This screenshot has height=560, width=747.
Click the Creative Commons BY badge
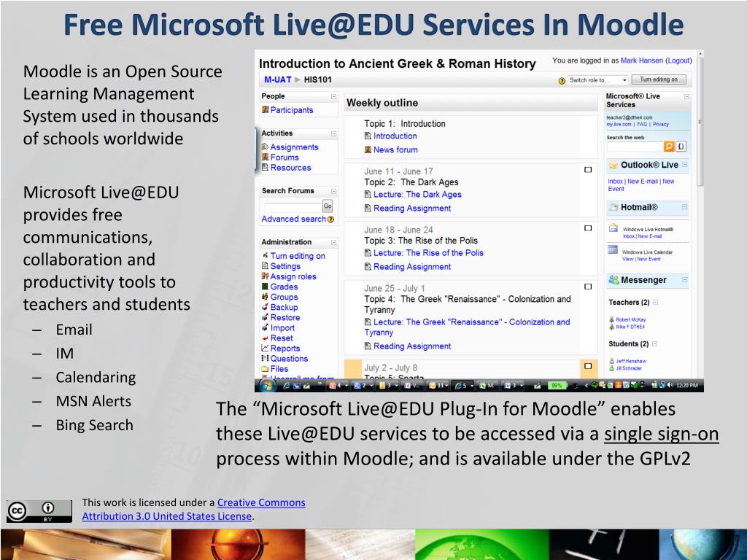pyautogui.click(x=39, y=511)
